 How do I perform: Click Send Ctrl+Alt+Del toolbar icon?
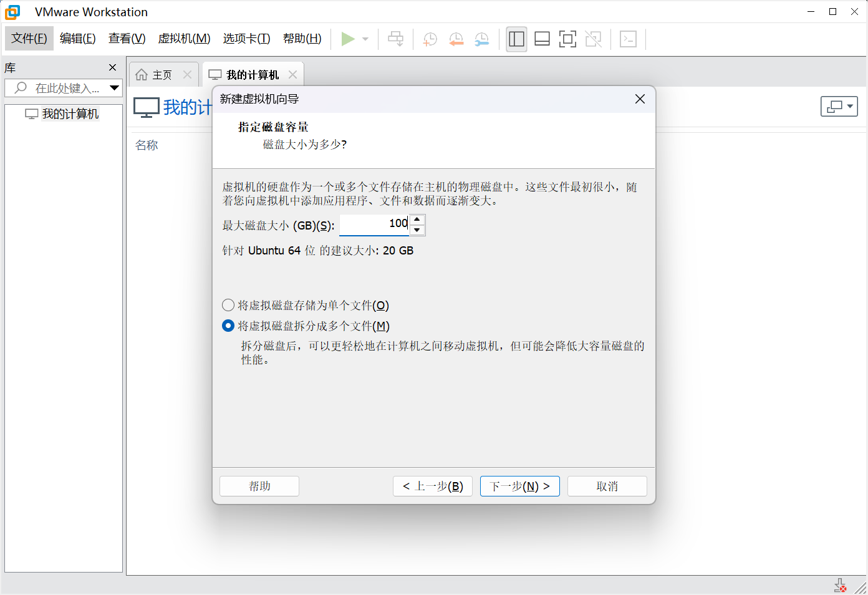(x=395, y=39)
